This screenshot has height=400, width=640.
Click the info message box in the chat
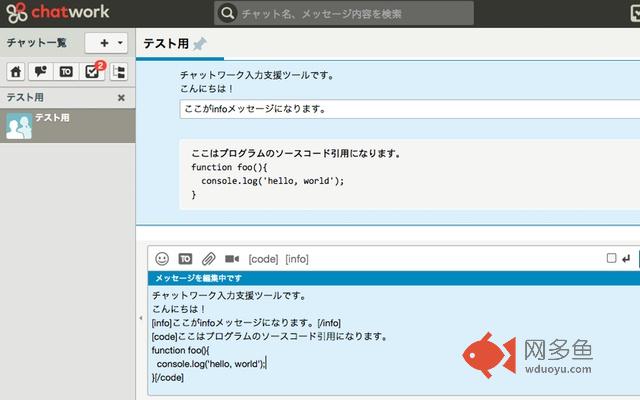409,109
